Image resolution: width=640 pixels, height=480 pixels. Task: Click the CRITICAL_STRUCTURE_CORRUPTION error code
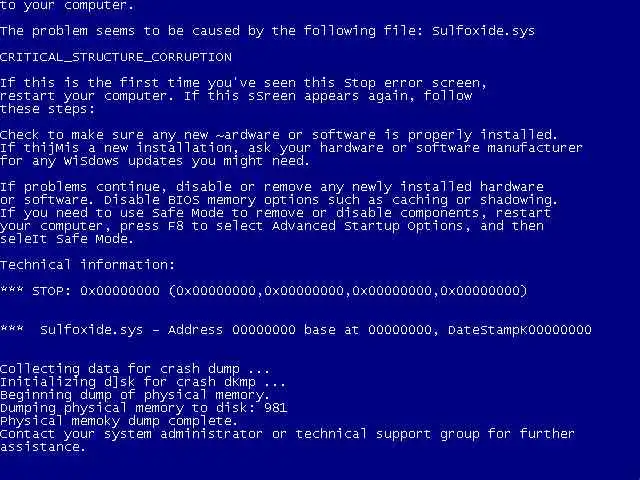116,57
